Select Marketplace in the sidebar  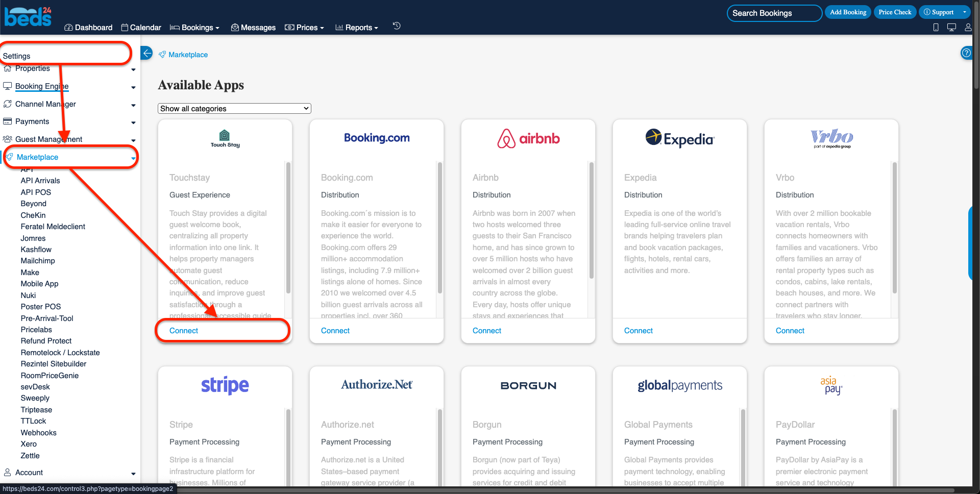tap(37, 157)
